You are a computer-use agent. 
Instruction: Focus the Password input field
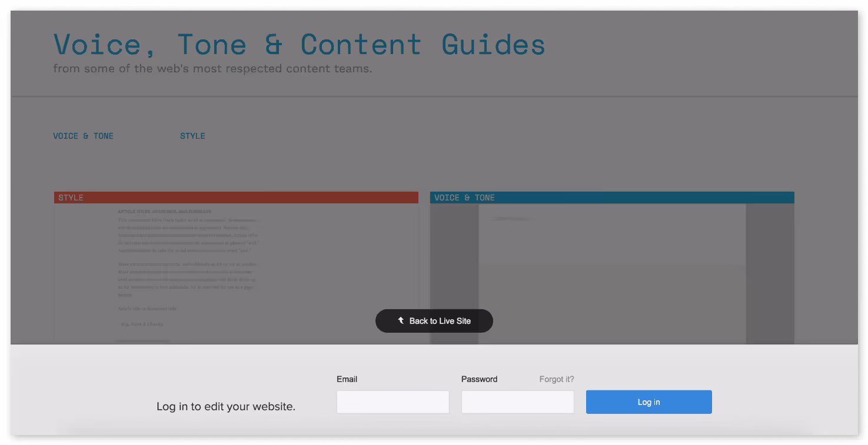(x=518, y=402)
